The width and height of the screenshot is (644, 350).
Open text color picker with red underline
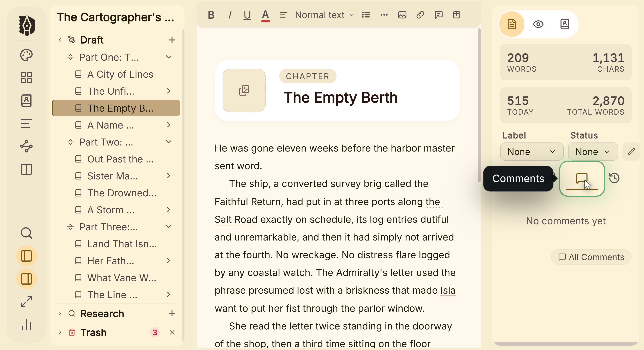tap(265, 15)
